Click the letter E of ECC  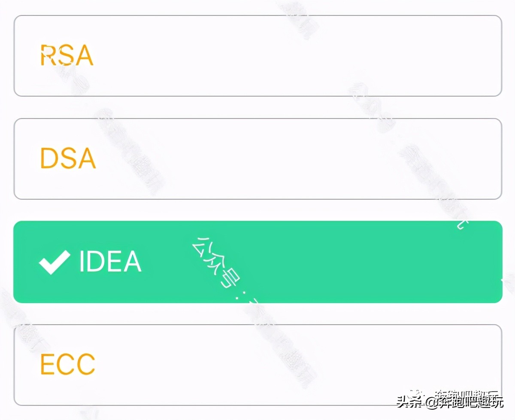tap(47, 365)
